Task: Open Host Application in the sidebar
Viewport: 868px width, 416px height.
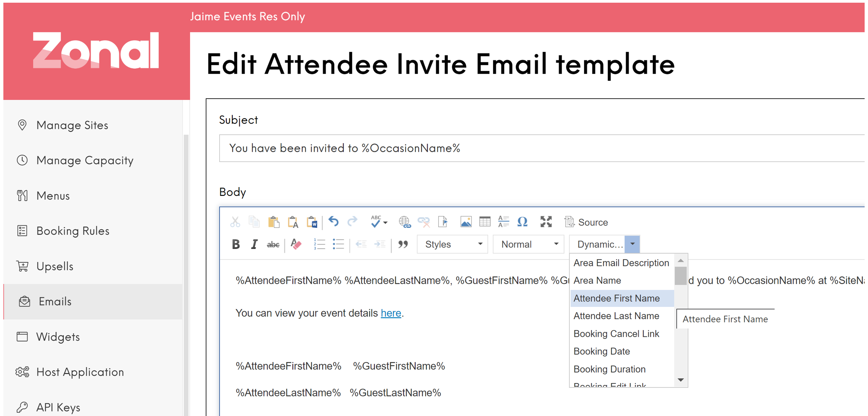Action: (93, 372)
